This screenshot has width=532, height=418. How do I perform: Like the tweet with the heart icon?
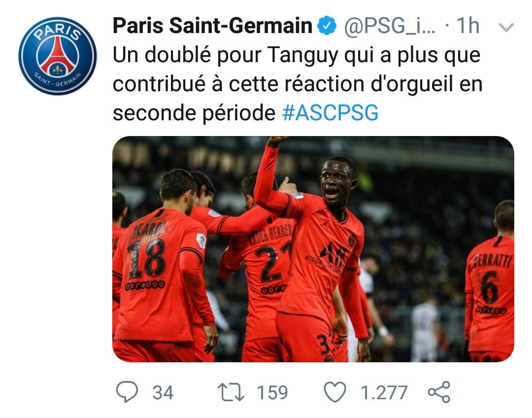pyautogui.click(x=335, y=392)
